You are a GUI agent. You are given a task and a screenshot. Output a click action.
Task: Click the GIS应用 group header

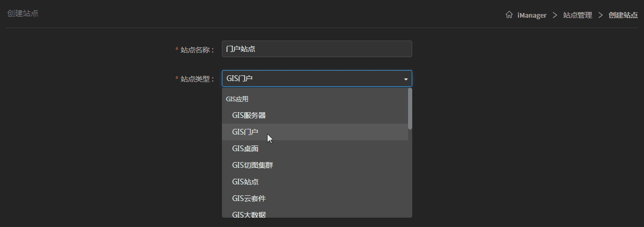[x=237, y=99]
